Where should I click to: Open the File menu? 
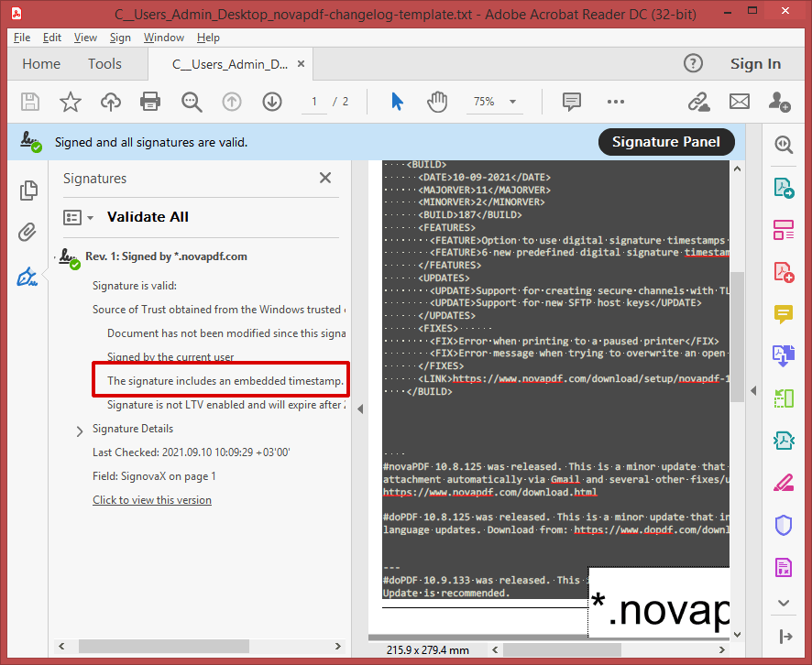coord(22,38)
